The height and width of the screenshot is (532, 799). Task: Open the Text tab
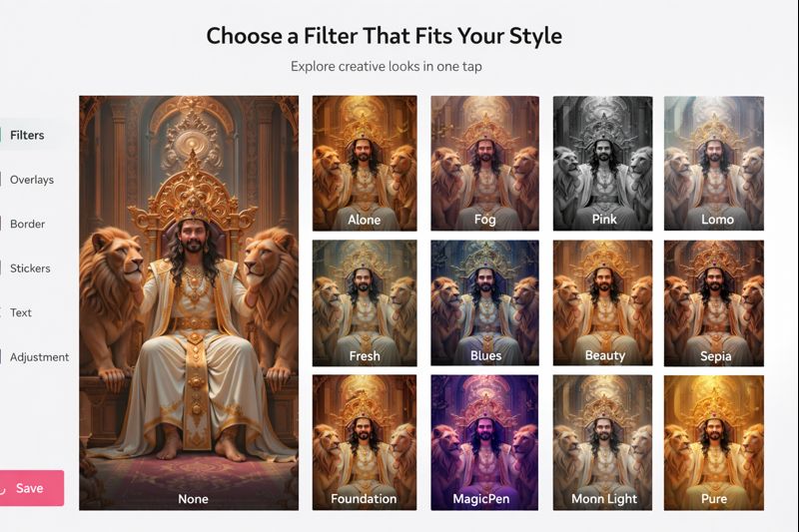pos(21,312)
